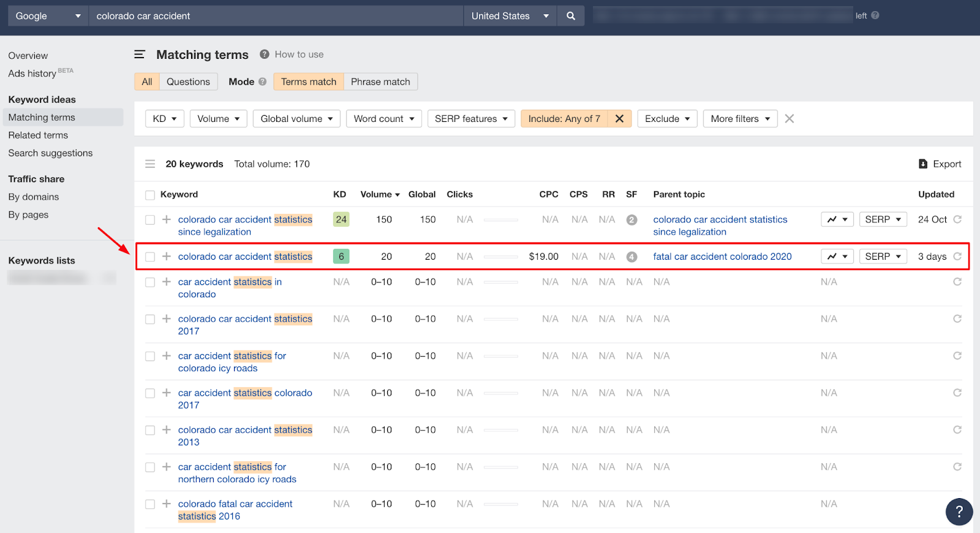The height and width of the screenshot is (533, 980).
Task: Expand the Word count filter dropdown
Action: (x=384, y=119)
